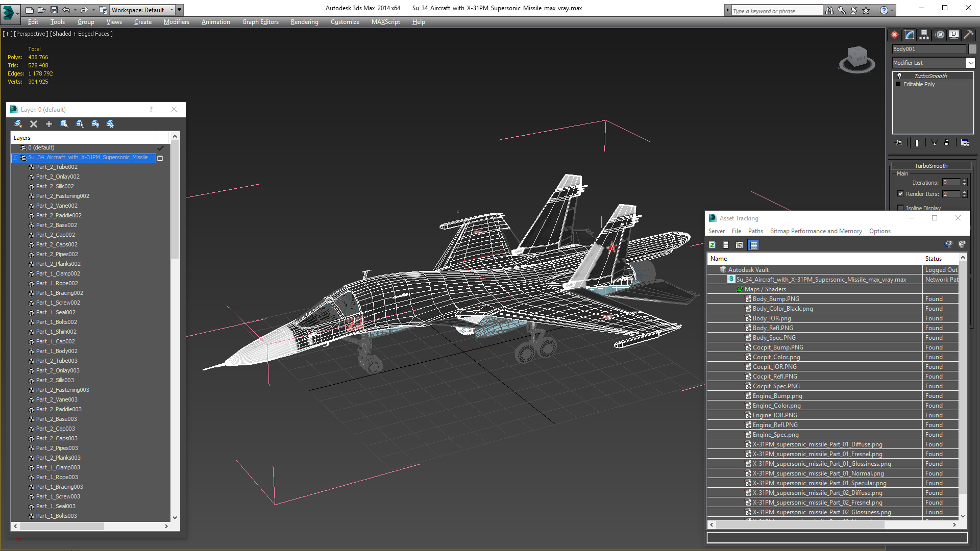
Task: Open the Modifier List dropdown
Action: (x=970, y=63)
